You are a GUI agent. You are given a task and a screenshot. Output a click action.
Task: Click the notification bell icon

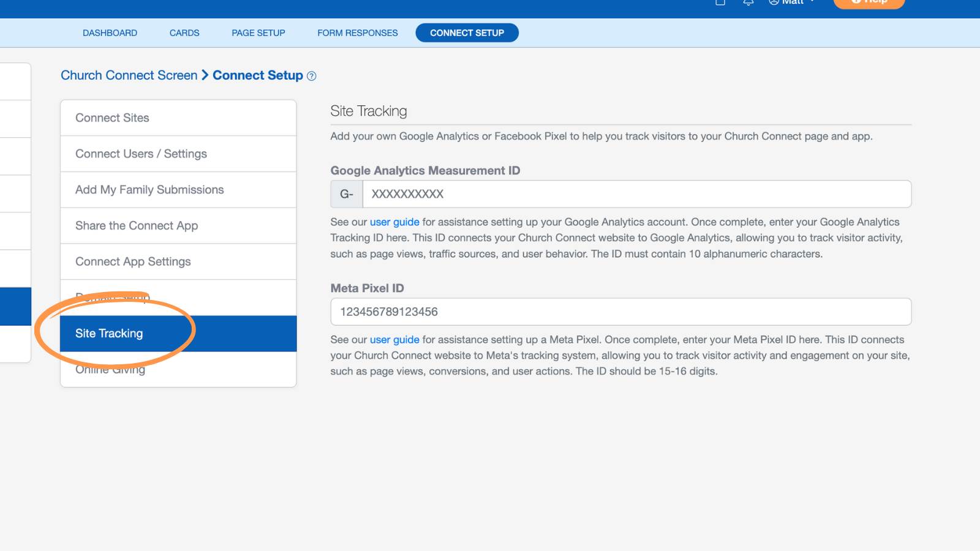coord(748,2)
